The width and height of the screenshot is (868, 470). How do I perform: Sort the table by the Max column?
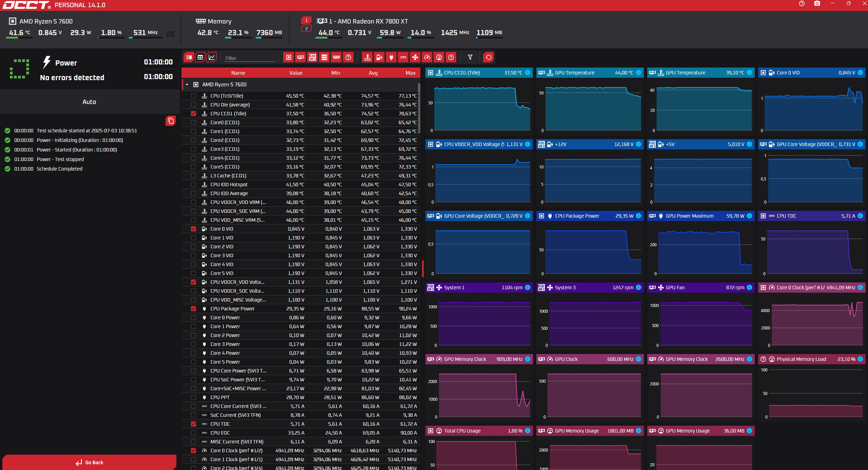coord(410,73)
